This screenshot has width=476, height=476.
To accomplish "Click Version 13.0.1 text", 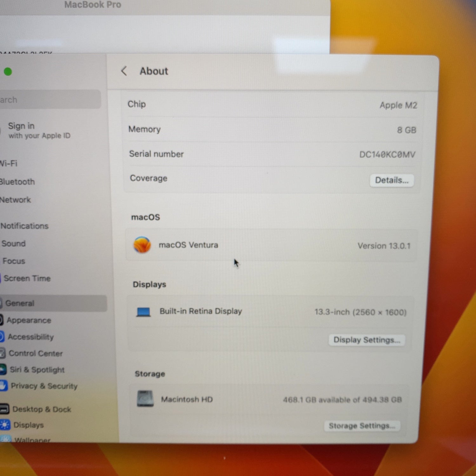I will pos(384,246).
